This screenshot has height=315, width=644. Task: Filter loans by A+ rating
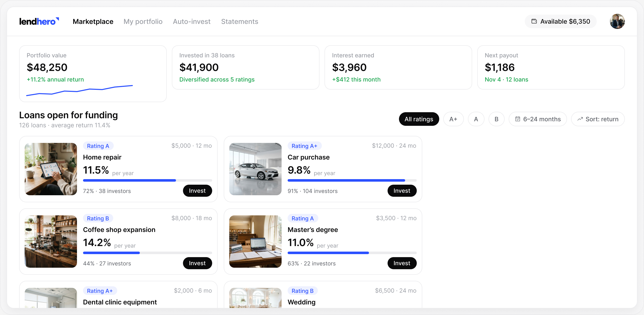453,119
